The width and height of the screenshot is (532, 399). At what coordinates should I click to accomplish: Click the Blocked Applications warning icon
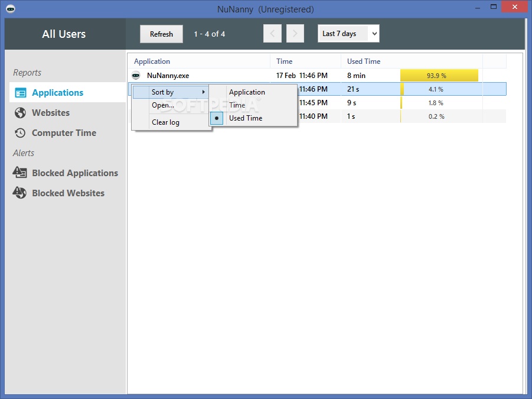click(19, 173)
